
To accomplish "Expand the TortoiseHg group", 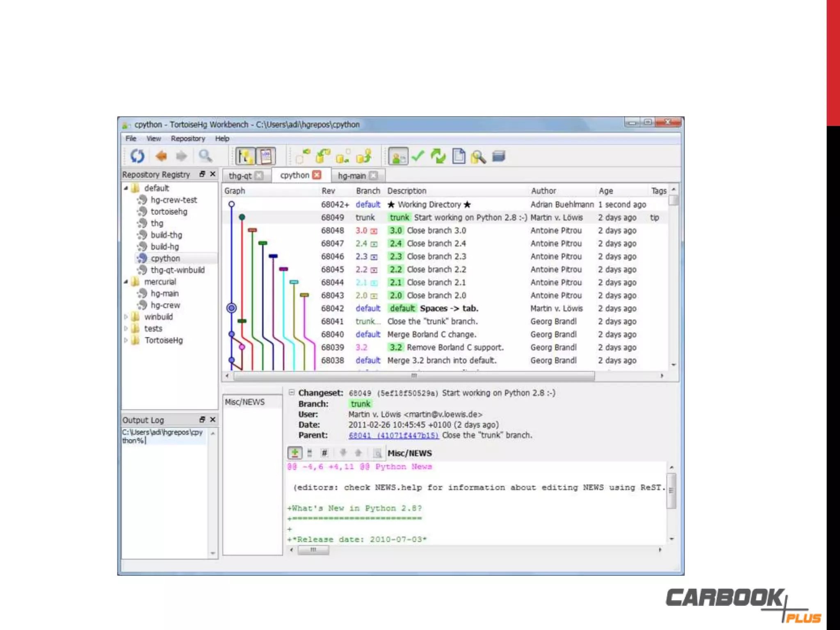I will tap(126, 340).
